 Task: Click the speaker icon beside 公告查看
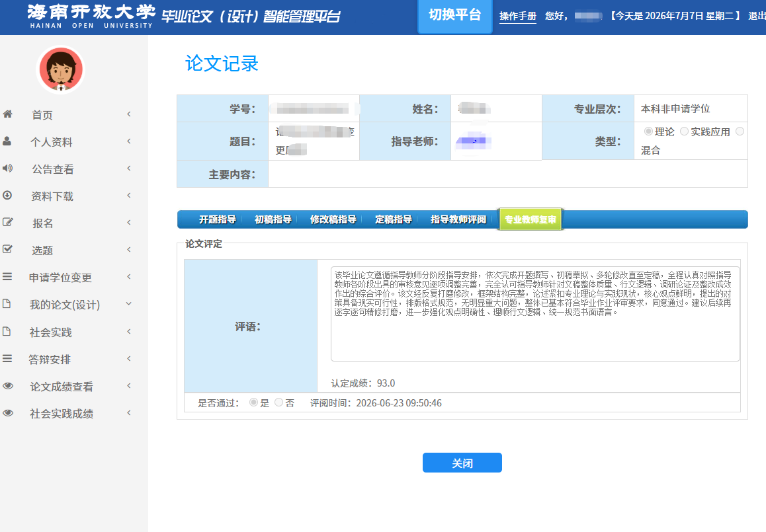(7, 169)
